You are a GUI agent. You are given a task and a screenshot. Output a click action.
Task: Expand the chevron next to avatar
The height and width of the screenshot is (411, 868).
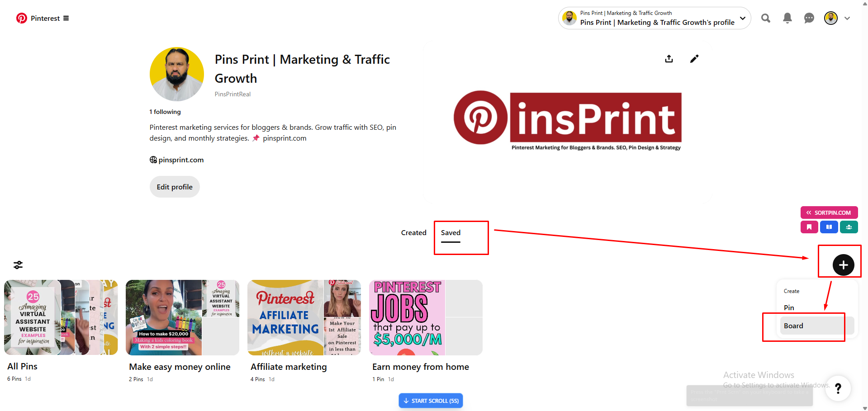point(847,19)
